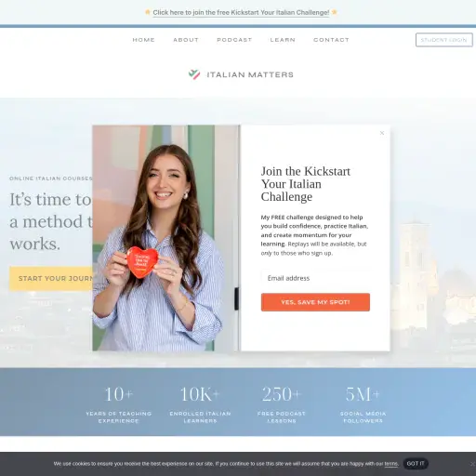Open the Home menu item

click(x=144, y=40)
